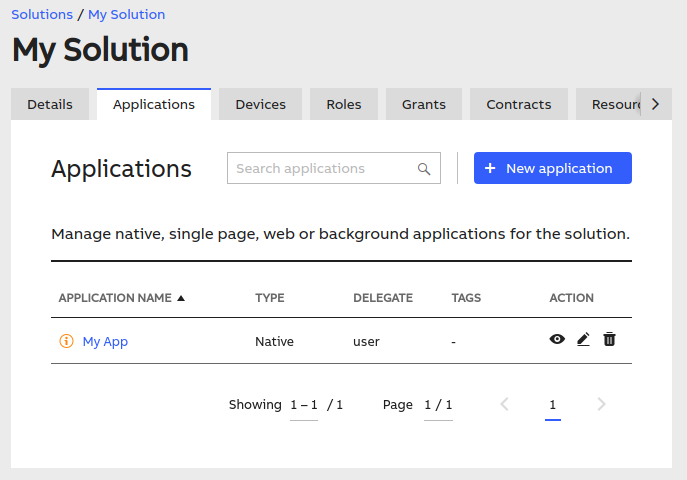The width and height of the screenshot is (687, 480).
Task: Focus the Search applications field
Action: coord(333,168)
